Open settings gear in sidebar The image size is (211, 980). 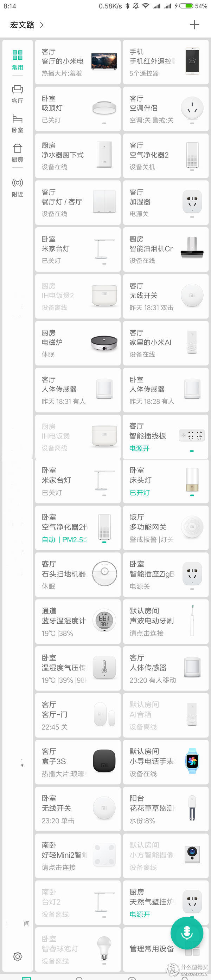coord(18,956)
